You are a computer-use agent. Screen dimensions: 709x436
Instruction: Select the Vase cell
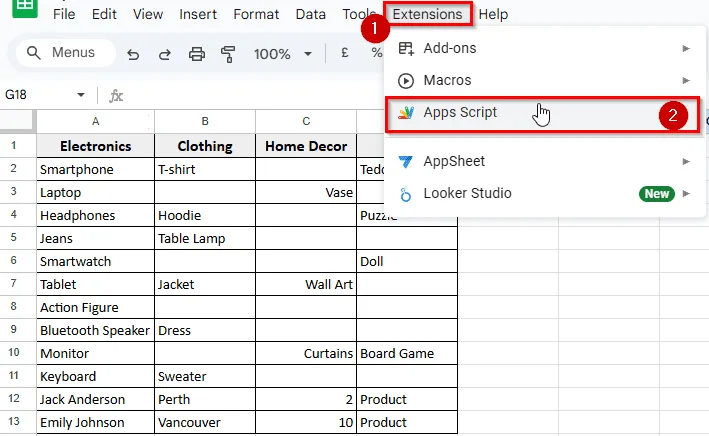tap(306, 192)
